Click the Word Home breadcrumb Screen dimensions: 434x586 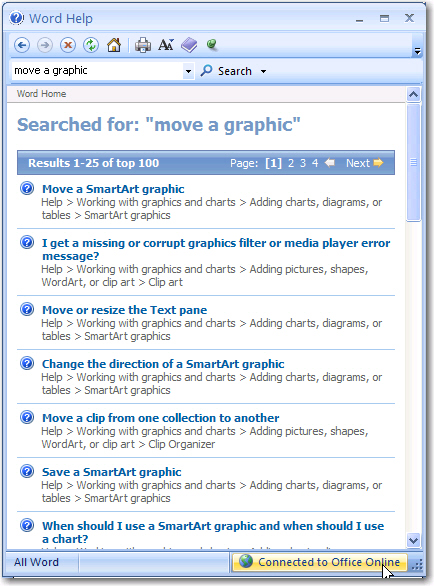click(x=41, y=94)
